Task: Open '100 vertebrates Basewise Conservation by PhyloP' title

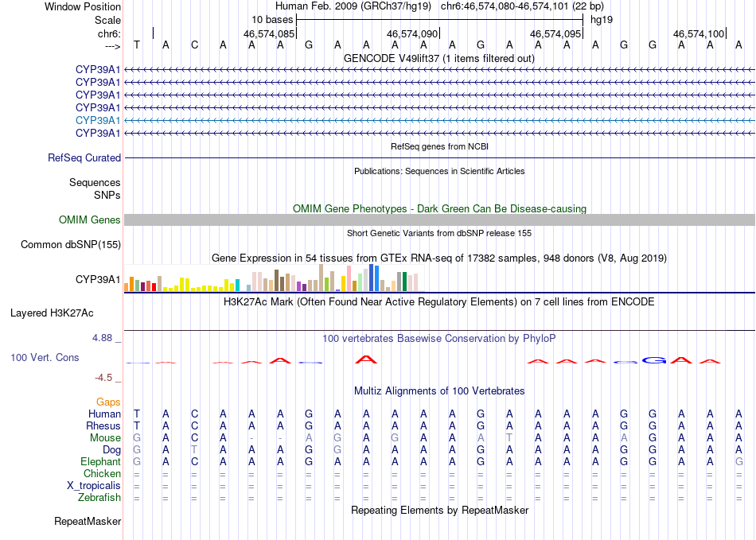Action: pyautogui.click(x=439, y=339)
